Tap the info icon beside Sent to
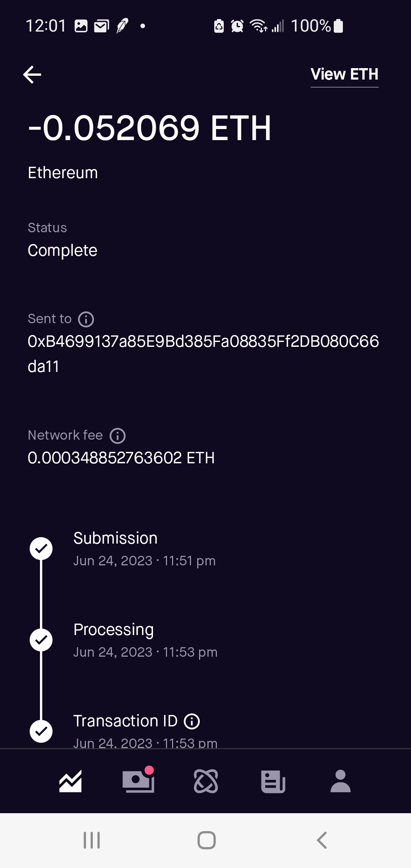 pos(86,319)
